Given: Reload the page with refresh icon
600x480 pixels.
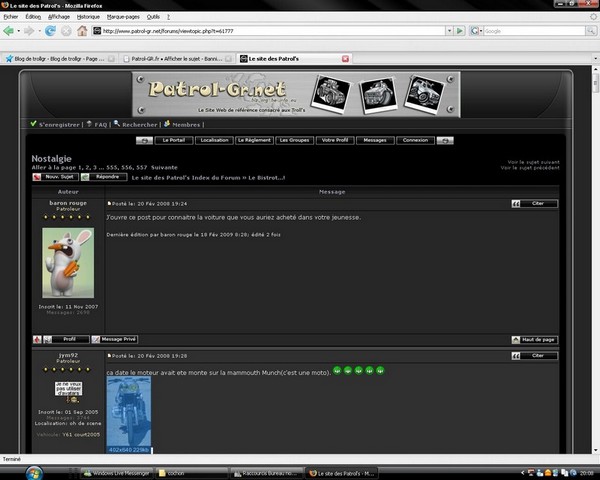Looking at the screenshot, I should [50, 31].
